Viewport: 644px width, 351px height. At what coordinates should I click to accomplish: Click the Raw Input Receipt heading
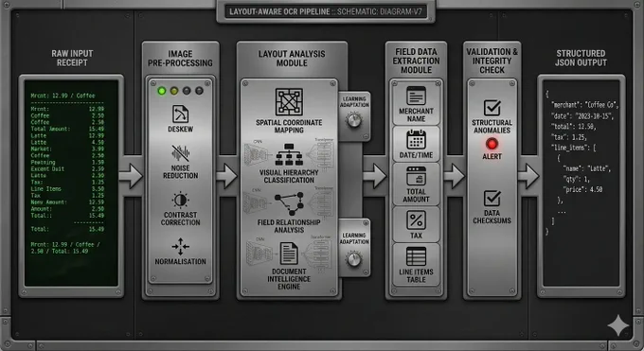tap(72, 58)
